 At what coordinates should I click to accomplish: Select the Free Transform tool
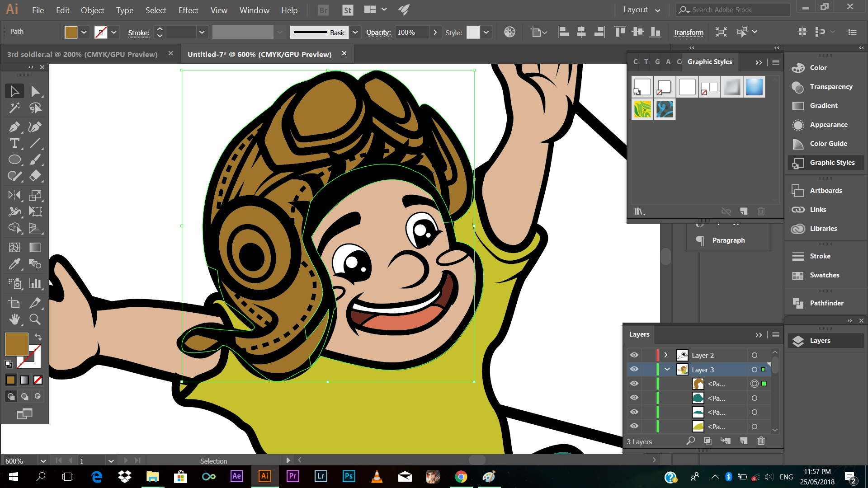pos(35,211)
